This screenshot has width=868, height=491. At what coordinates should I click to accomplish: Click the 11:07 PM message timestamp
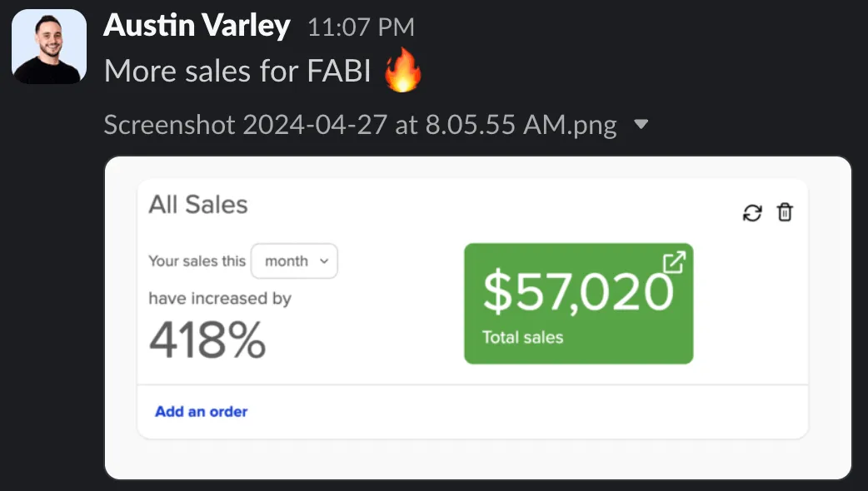(x=360, y=27)
